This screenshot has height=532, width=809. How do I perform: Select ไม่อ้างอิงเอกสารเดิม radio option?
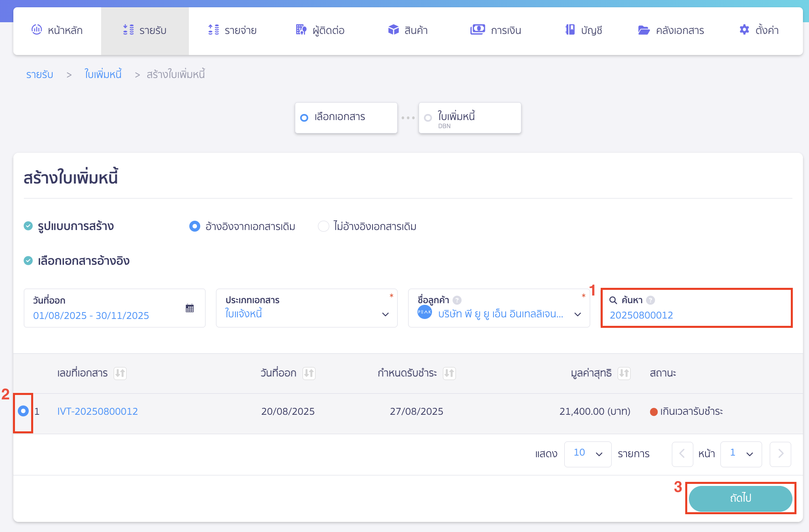pos(323,226)
